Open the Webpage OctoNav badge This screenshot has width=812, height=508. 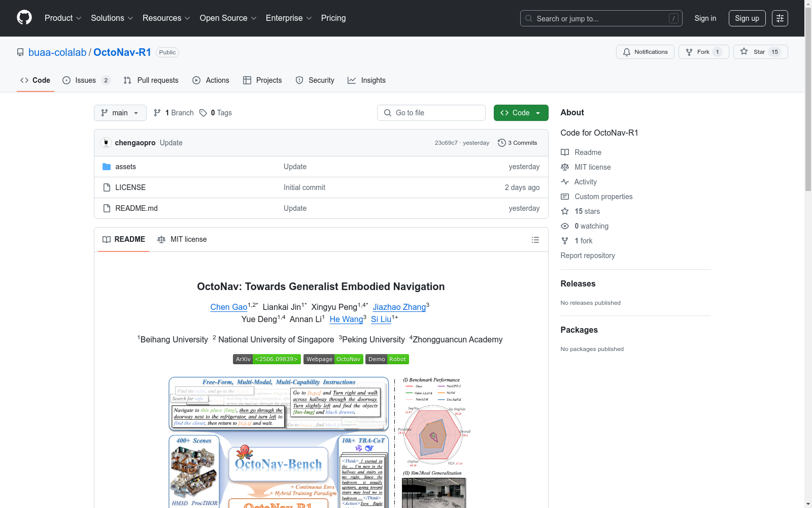click(333, 359)
